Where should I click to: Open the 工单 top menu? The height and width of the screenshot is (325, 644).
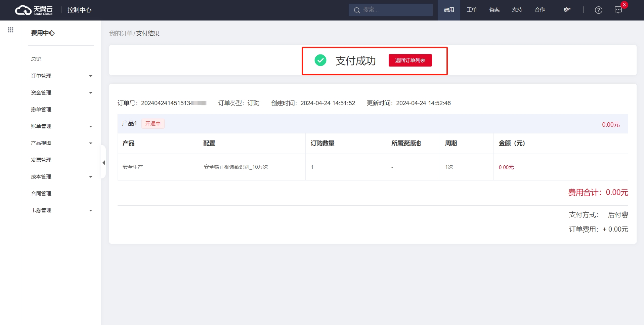[x=472, y=10]
